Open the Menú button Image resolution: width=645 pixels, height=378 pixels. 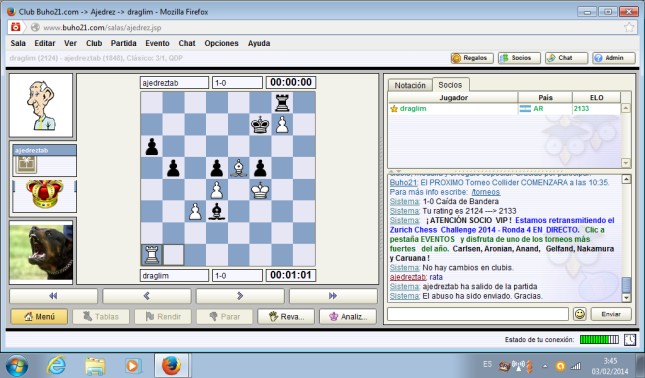pos(39,316)
